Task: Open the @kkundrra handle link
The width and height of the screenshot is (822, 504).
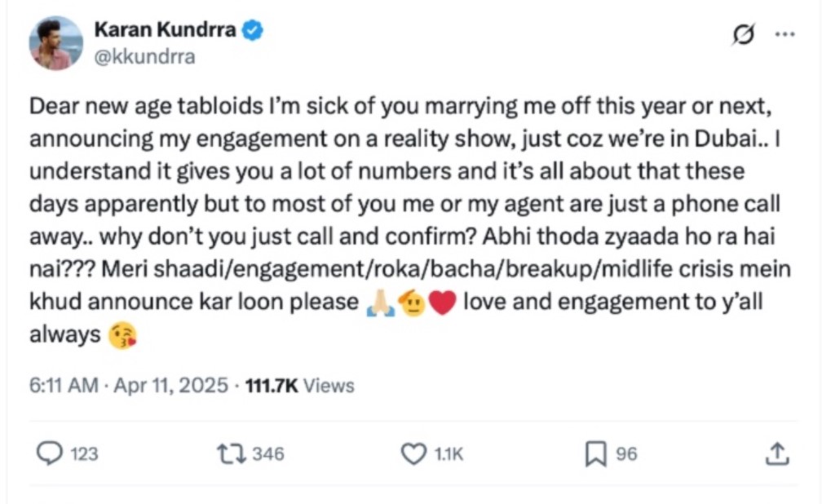Action: [x=145, y=57]
